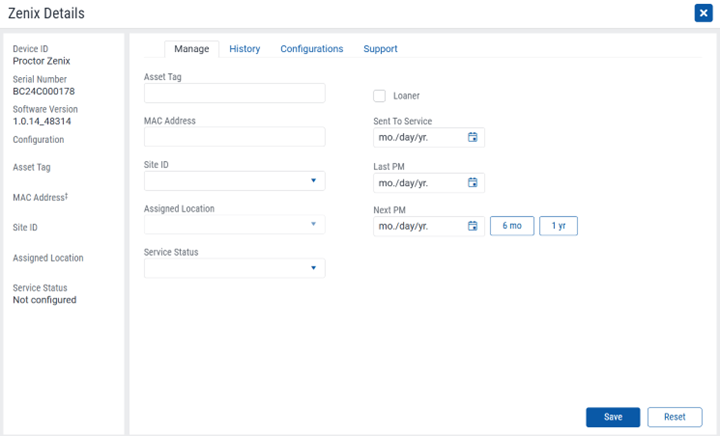This screenshot has height=436, width=720.
Task: Tick the Loaner checkbox
Action: coord(379,96)
